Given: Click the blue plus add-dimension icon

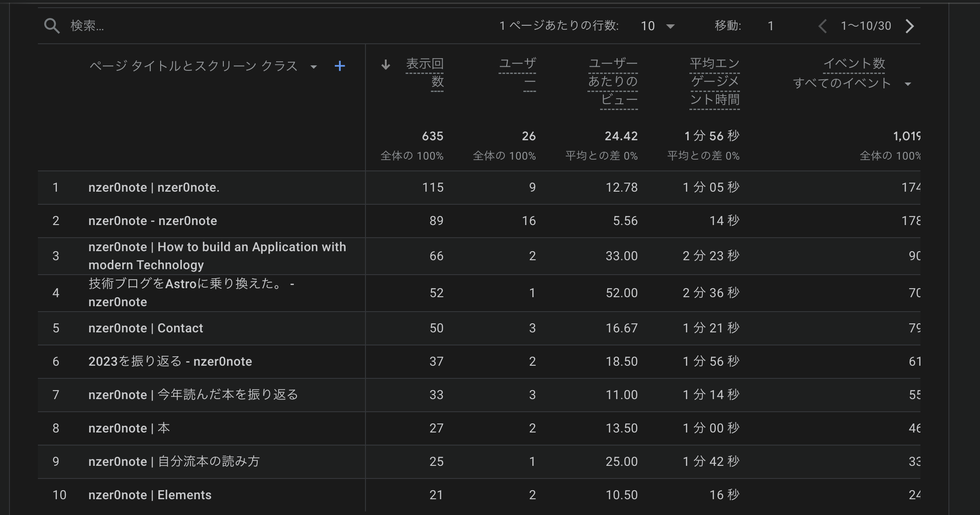Looking at the screenshot, I should pos(340,66).
